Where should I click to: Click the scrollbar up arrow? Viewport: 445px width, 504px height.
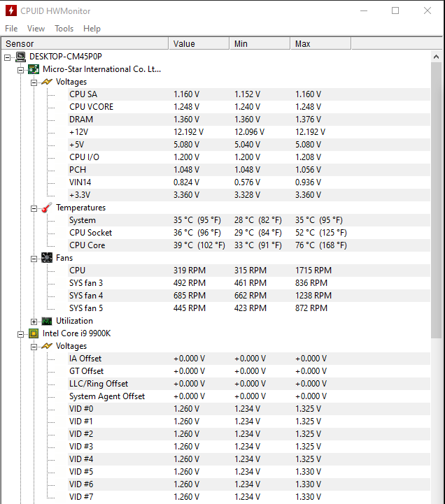point(437,57)
